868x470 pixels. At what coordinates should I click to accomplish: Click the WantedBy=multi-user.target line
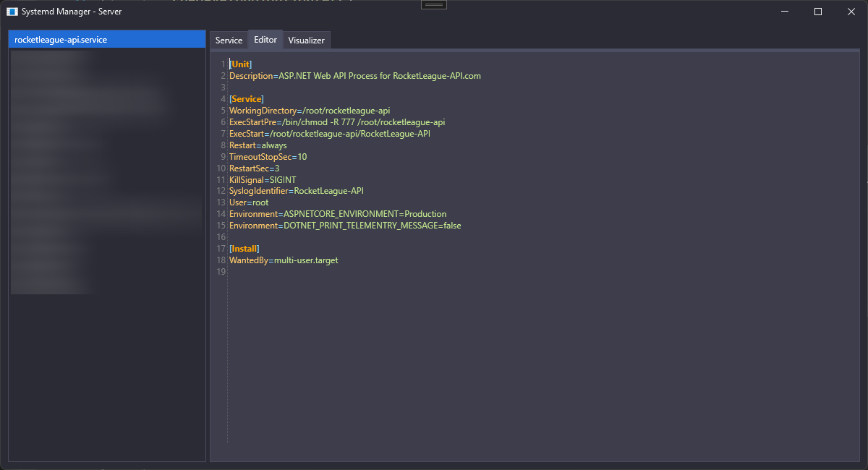284,261
